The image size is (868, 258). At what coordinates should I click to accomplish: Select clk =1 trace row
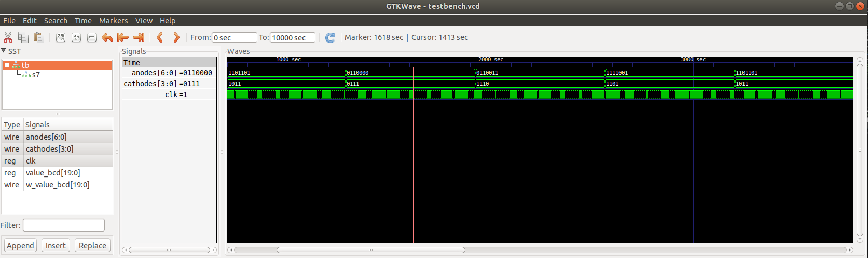(x=169, y=94)
